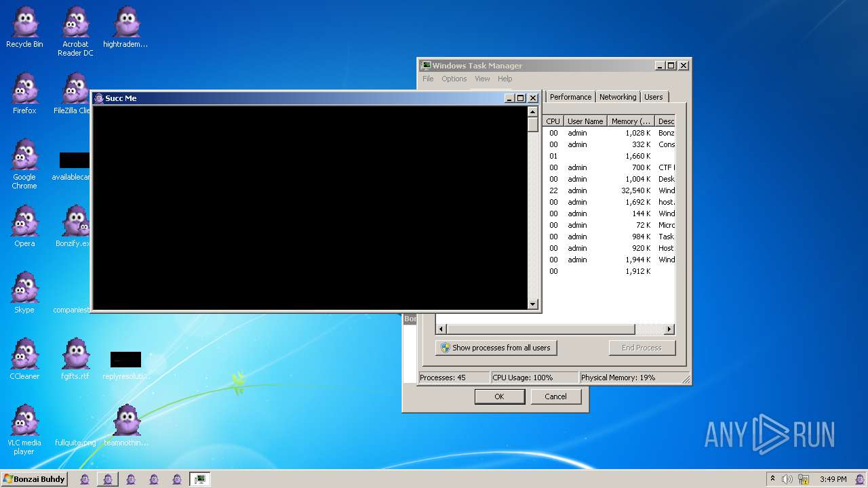Switch to the Performance tab
Image resolution: width=868 pixels, height=488 pixels.
tap(570, 97)
